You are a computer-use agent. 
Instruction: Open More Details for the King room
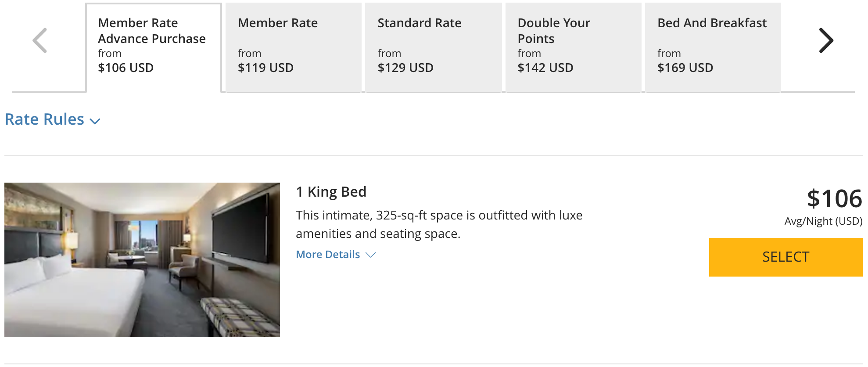328,255
